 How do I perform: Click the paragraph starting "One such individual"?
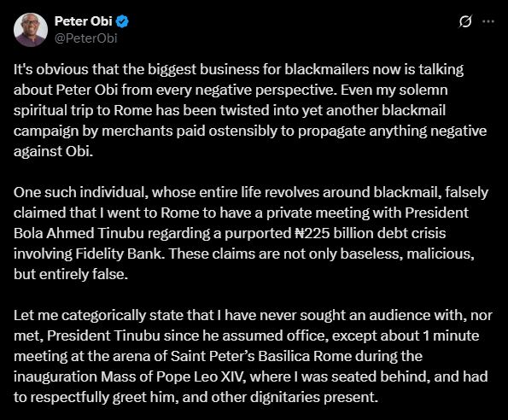251,233
